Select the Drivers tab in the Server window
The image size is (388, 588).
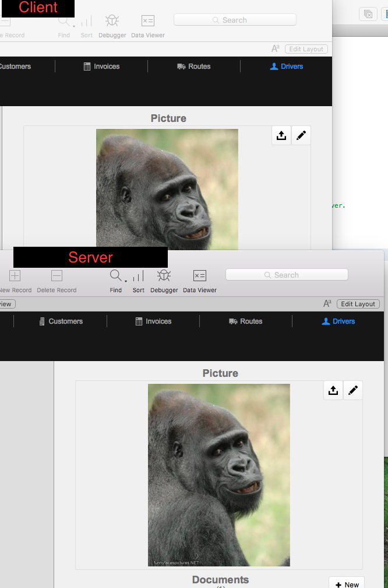(x=338, y=321)
